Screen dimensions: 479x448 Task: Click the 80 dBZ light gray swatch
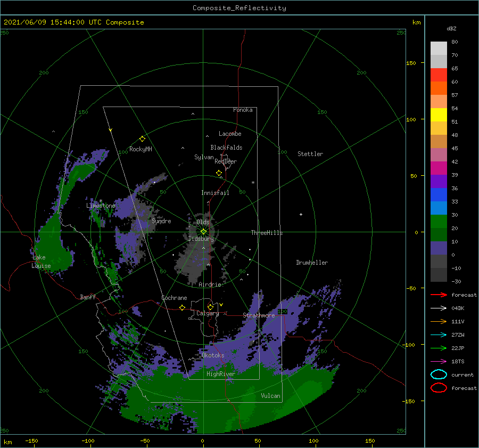tap(439, 48)
